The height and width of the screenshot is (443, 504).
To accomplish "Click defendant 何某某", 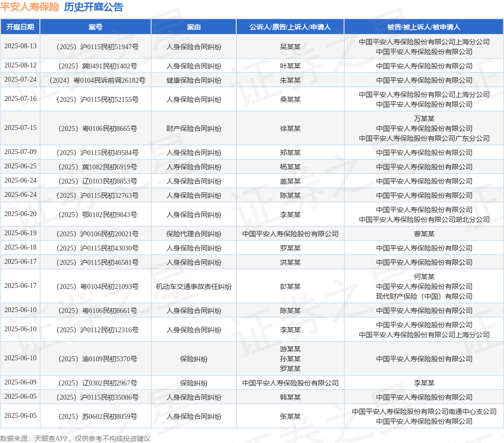I will 424,277.
